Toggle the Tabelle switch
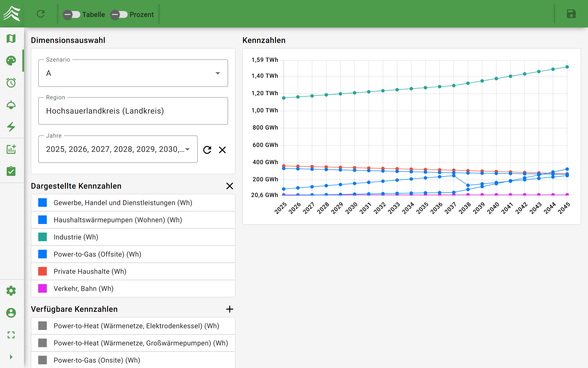The width and height of the screenshot is (588, 368). coord(71,14)
